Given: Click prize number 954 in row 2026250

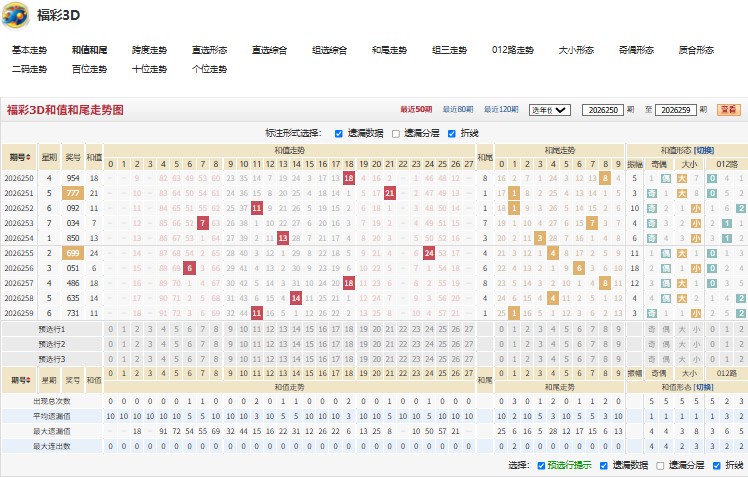Looking at the screenshot, I should pos(73,178).
